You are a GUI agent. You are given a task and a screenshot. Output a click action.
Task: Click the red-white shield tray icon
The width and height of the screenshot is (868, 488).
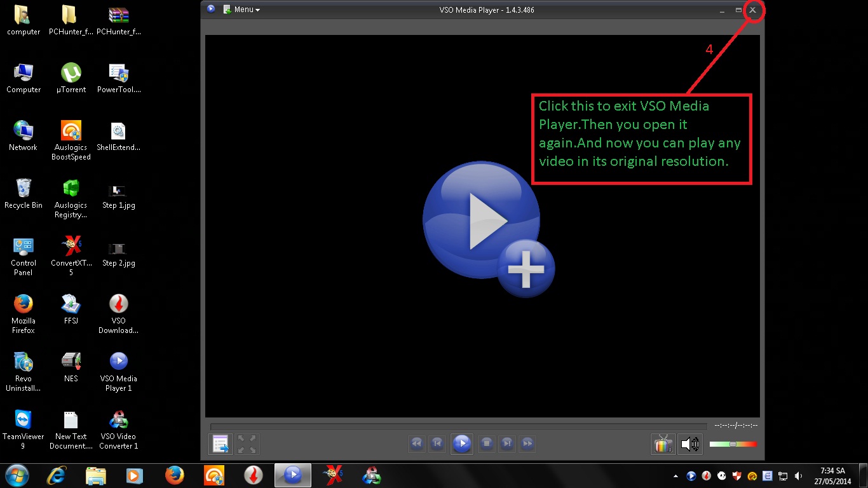coord(737,476)
